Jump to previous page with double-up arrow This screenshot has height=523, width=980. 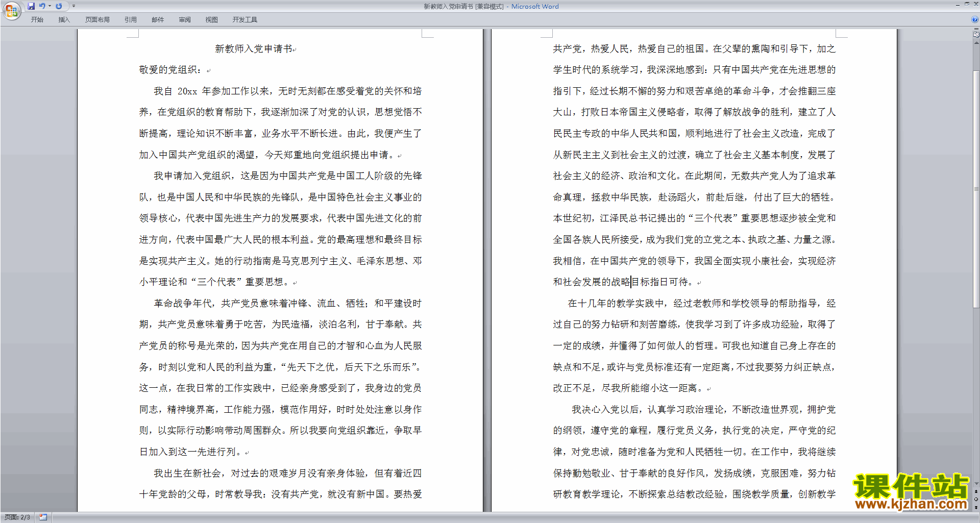[976, 491]
